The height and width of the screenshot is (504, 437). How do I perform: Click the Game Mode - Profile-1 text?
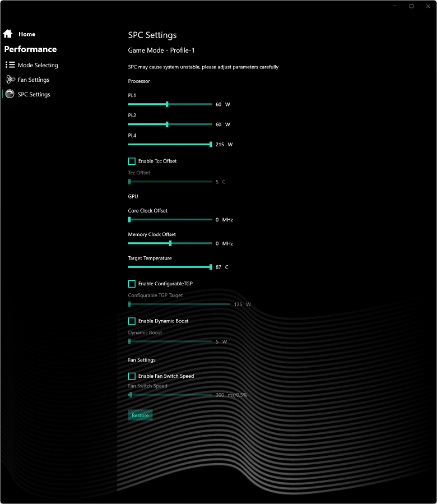(x=161, y=50)
